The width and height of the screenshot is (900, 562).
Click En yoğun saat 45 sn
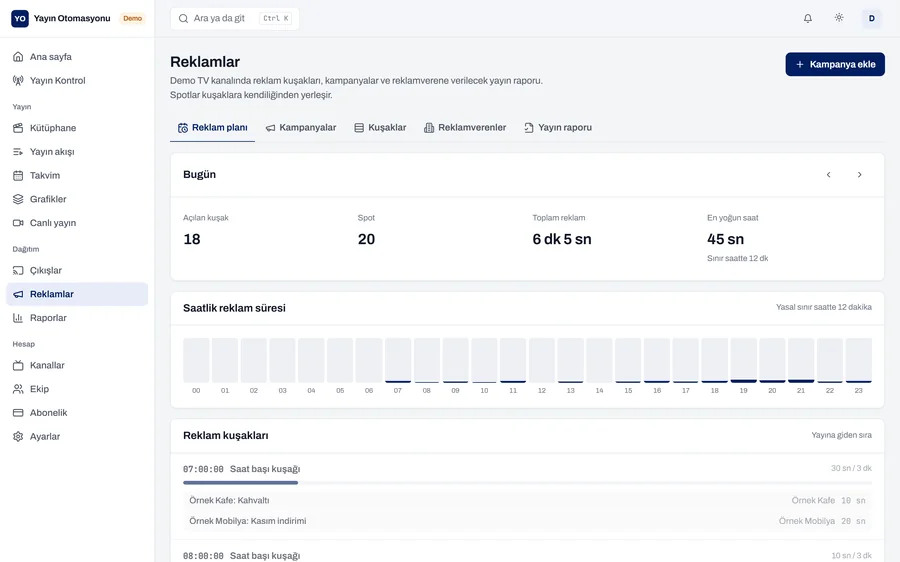point(726,239)
